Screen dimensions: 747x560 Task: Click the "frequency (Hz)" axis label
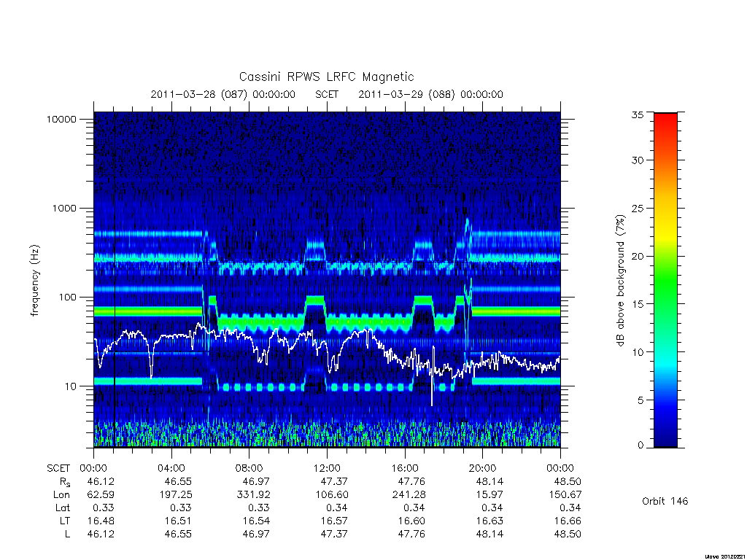click(34, 281)
